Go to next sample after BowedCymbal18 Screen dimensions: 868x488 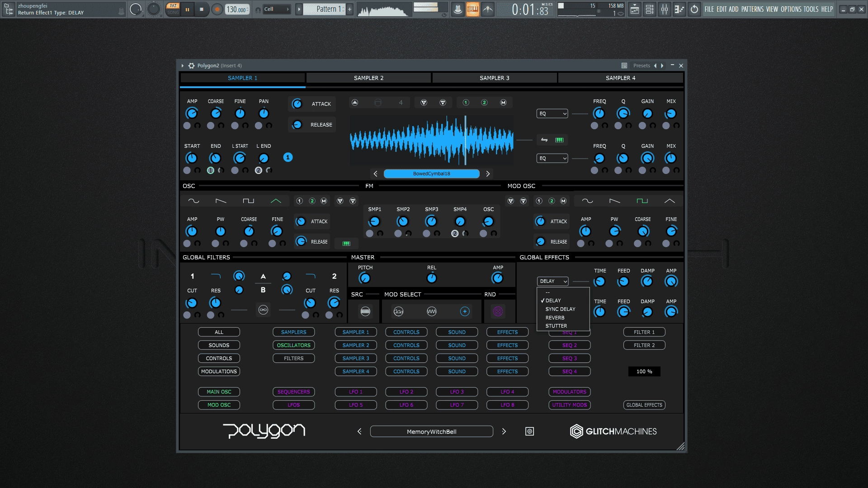[488, 174]
